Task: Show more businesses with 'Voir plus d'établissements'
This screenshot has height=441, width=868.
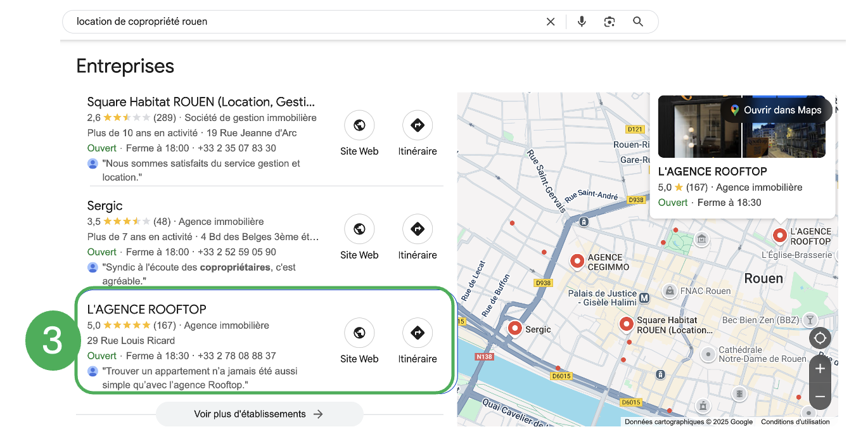Action: pyautogui.click(x=259, y=414)
